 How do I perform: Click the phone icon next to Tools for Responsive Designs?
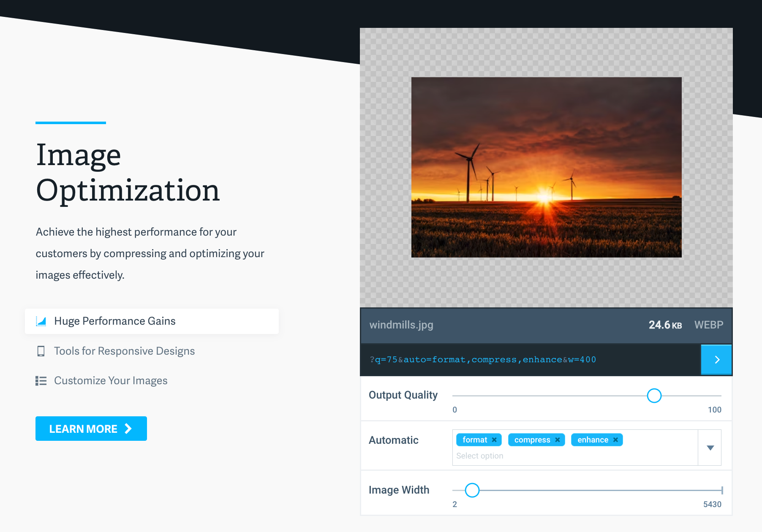(x=41, y=351)
